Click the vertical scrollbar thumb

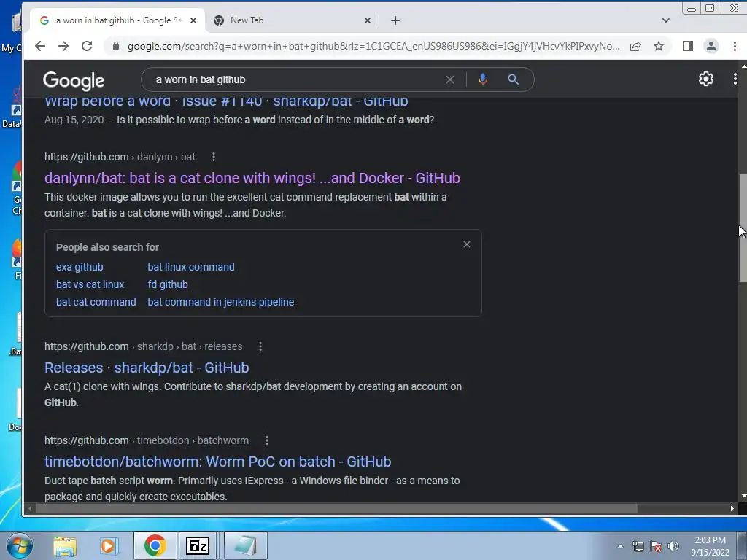click(x=743, y=228)
